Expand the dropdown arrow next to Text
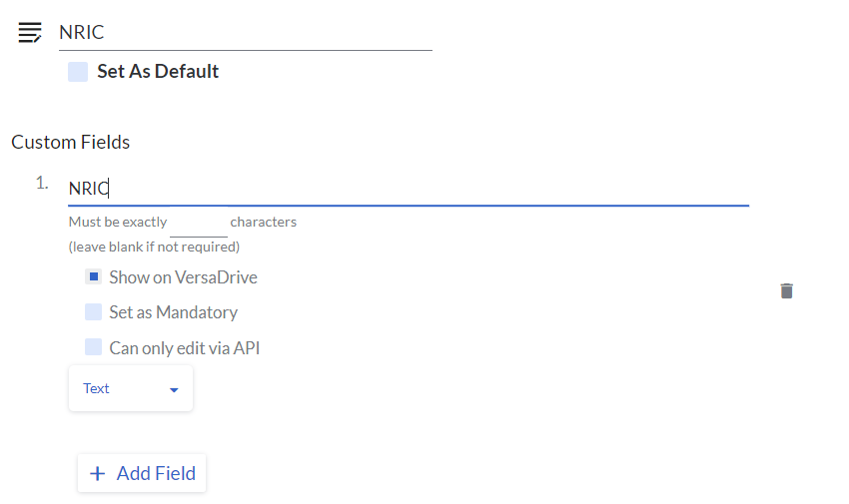This screenshot has width=849, height=504. tap(174, 389)
